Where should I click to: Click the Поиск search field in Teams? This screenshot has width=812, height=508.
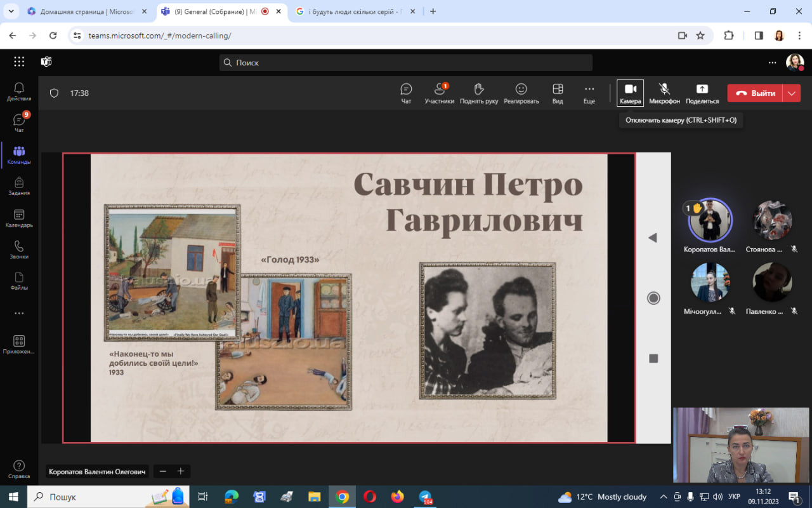pos(406,63)
